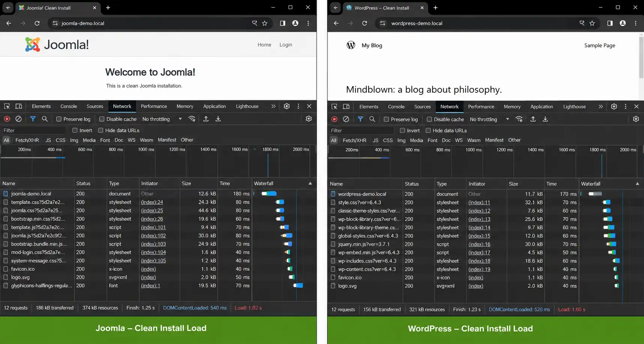Bookmark the wordpress-demo.local page with star
Viewport: 644px width, 344px height.
pyautogui.click(x=592, y=23)
